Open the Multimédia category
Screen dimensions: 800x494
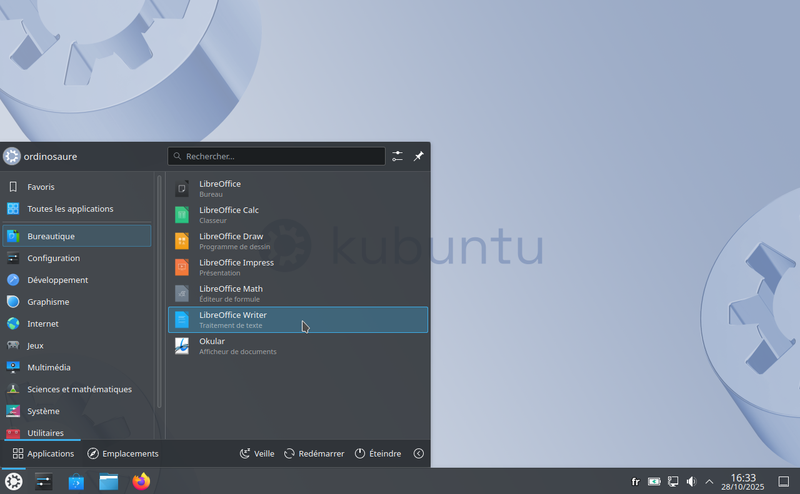[x=77, y=367]
